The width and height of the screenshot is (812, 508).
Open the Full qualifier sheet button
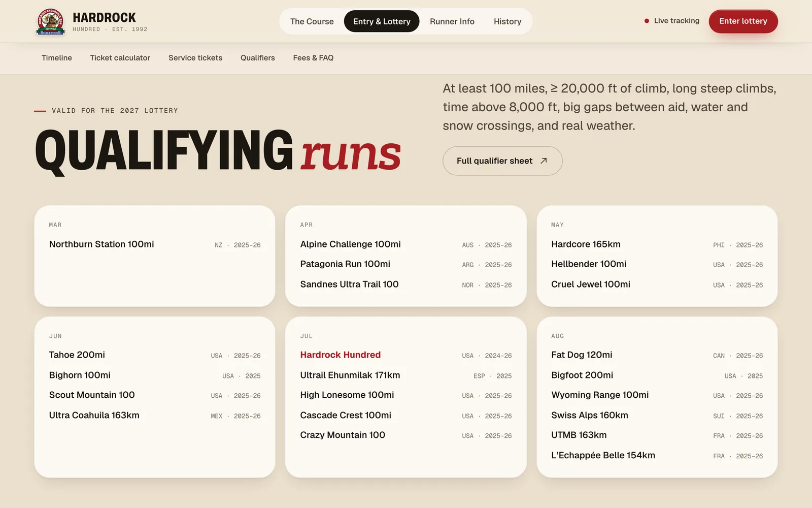(502, 161)
